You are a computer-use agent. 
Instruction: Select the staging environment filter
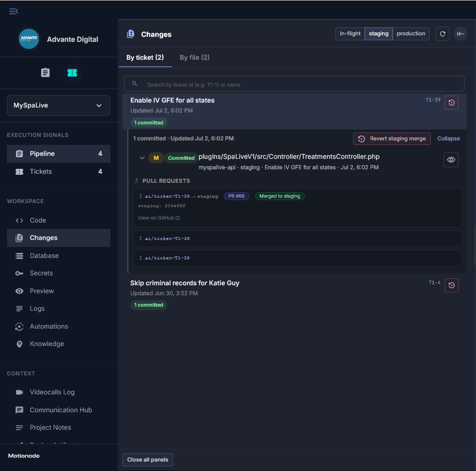379,34
